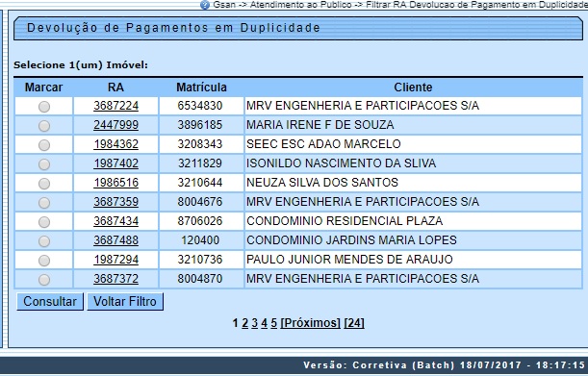The height and width of the screenshot is (376, 588).
Task: Select the radio for Maria Irene F de Souza
Action: pyautogui.click(x=44, y=126)
